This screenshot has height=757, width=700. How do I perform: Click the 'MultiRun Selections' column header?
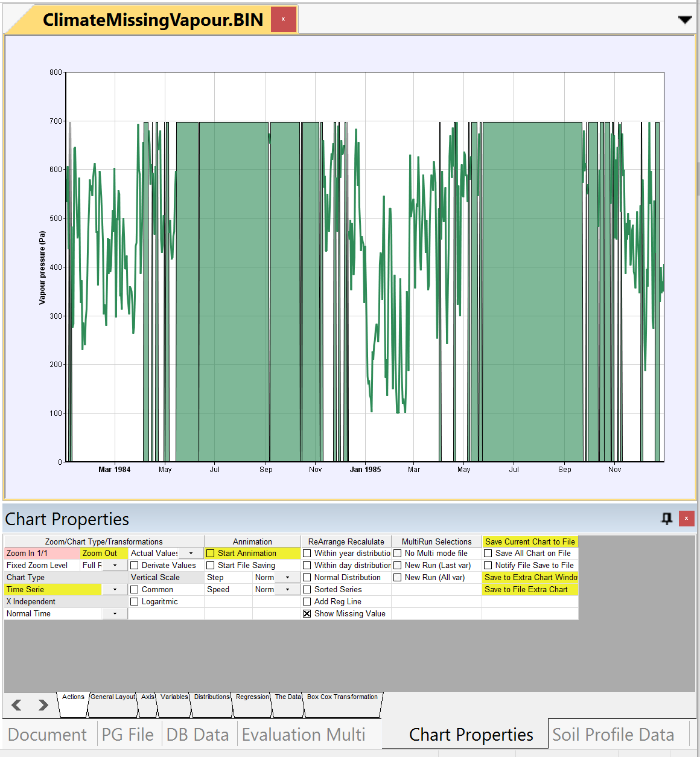[x=437, y=542]
